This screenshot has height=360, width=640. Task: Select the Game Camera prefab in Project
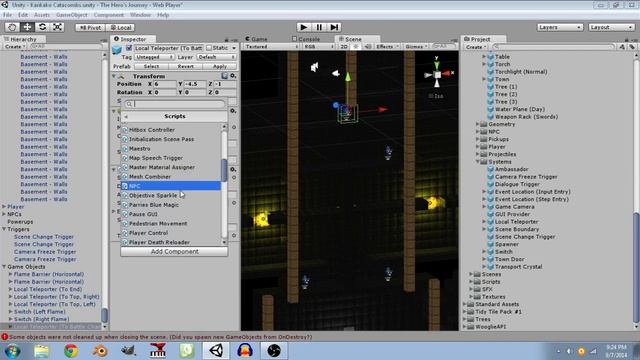514,207
